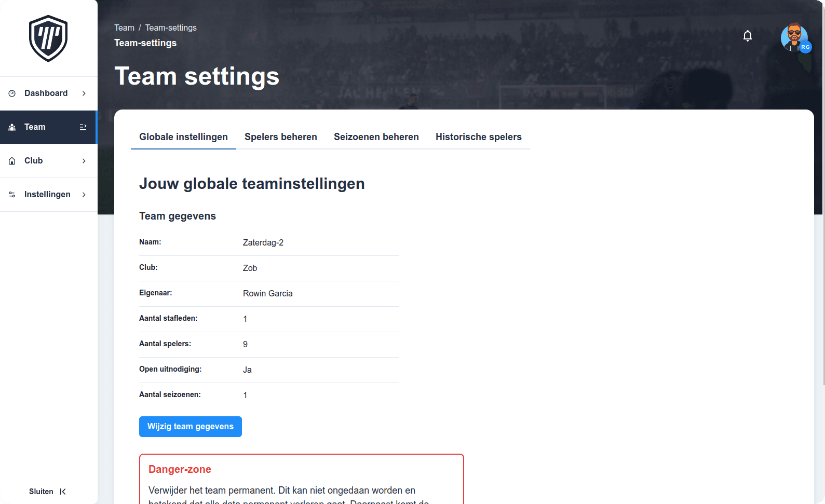
Task: Open the Seizoenen beheren tab
Action: click(376, 137)
